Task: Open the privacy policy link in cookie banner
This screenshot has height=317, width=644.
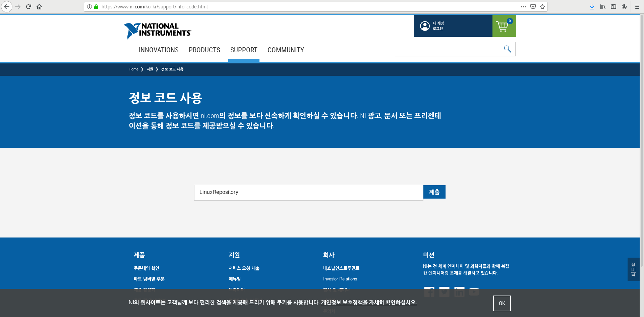Action: pos(369,302)
